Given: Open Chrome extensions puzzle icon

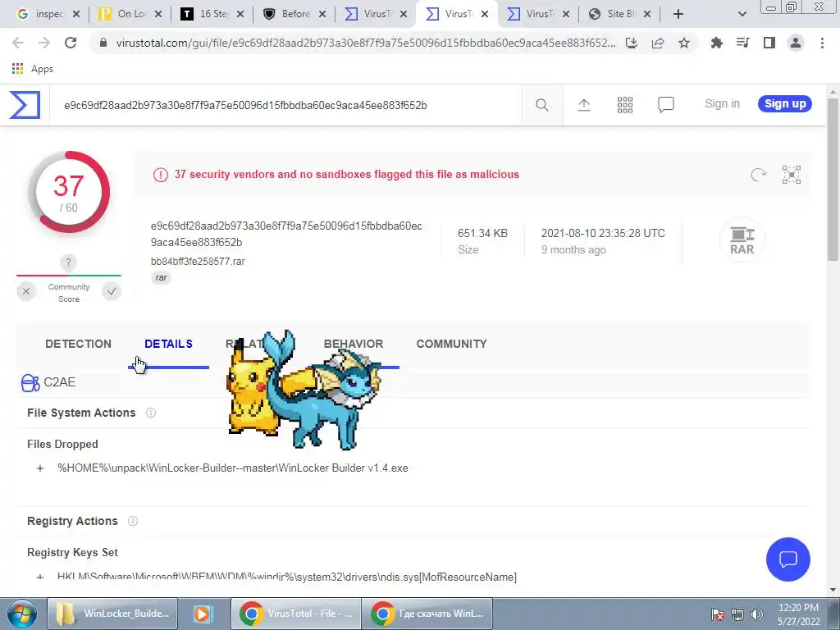Looking at the screenshot, I should pyautogui.click(x=716, y=43).
